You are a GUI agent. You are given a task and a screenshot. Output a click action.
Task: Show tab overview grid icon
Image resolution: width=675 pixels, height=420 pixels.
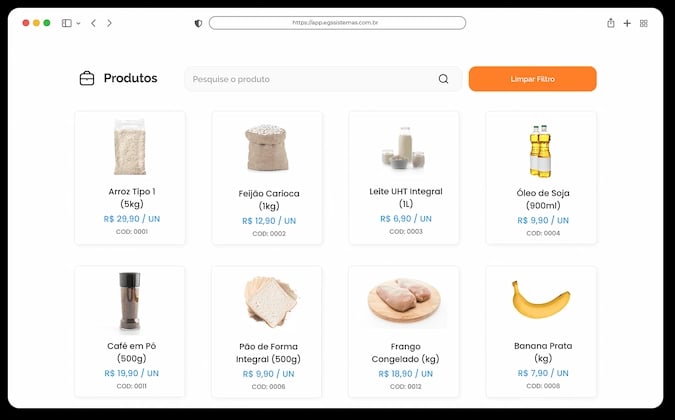coord(644,23)
